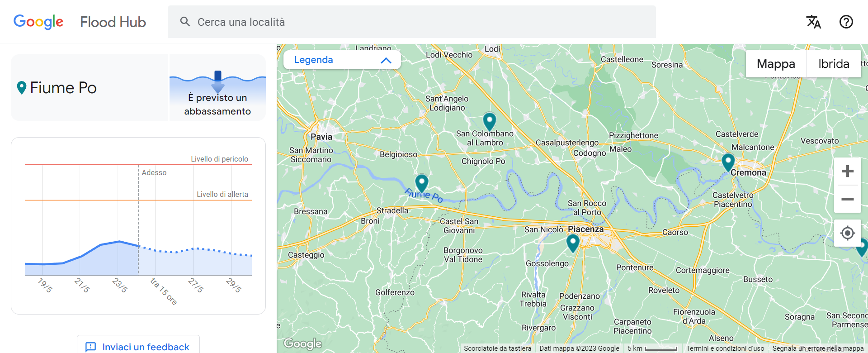
Task: Open the help question mark icon
Action: (x=846, y=22)
